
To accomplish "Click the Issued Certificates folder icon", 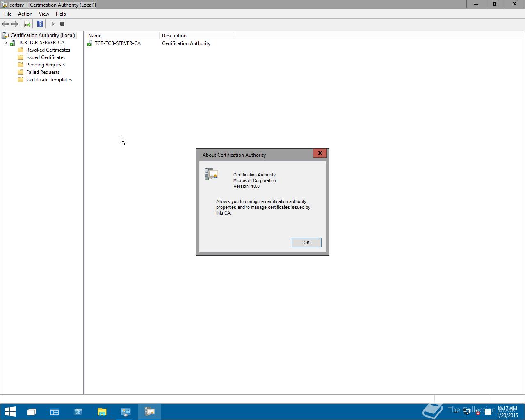I will pyautogui.click(x=21, y=57).
